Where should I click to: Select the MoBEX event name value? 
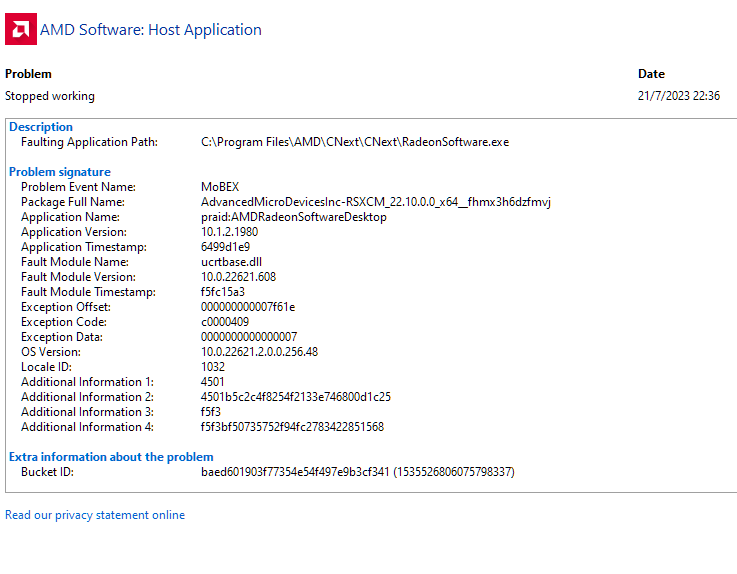[x=220, y=187]
